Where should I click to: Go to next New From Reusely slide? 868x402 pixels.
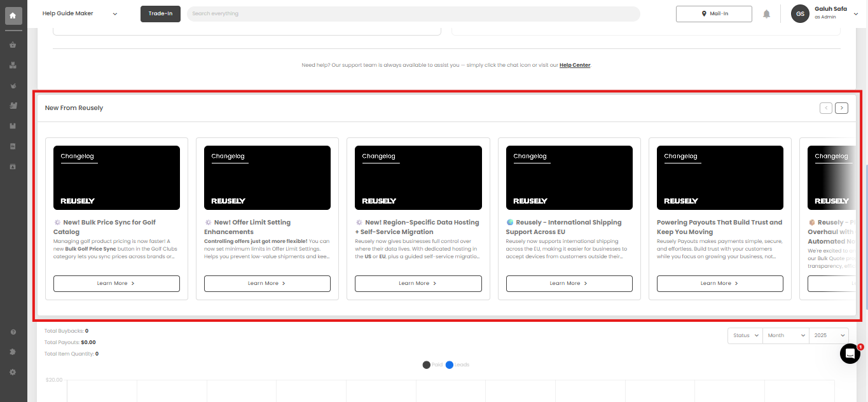click(x=841, y=108)
